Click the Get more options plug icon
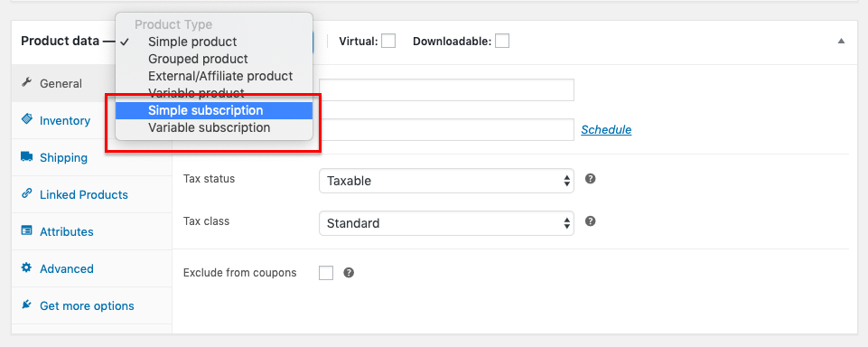The width and height of the screenshot is (868, 347). pos(26,305)
